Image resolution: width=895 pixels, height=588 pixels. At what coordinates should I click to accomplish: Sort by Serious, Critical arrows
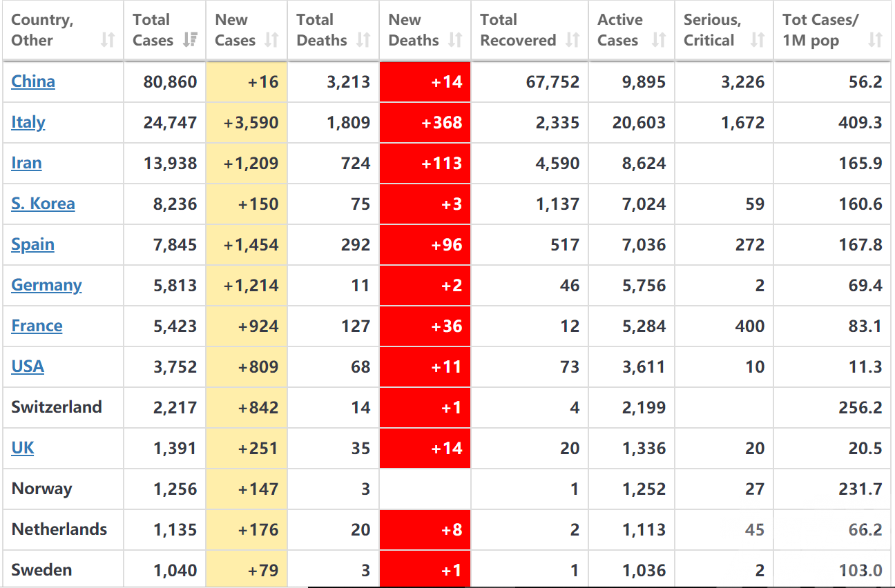pyautogui.click(x=758, y=40)
